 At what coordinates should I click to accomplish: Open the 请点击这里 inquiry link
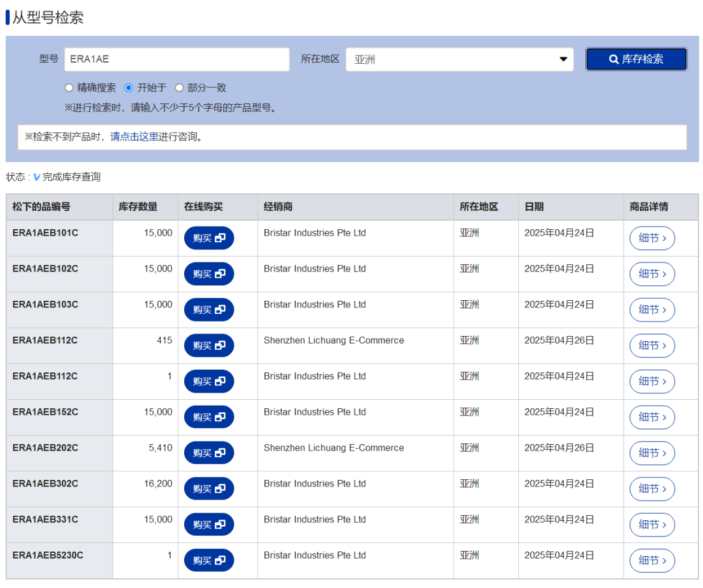pos(134,137)
